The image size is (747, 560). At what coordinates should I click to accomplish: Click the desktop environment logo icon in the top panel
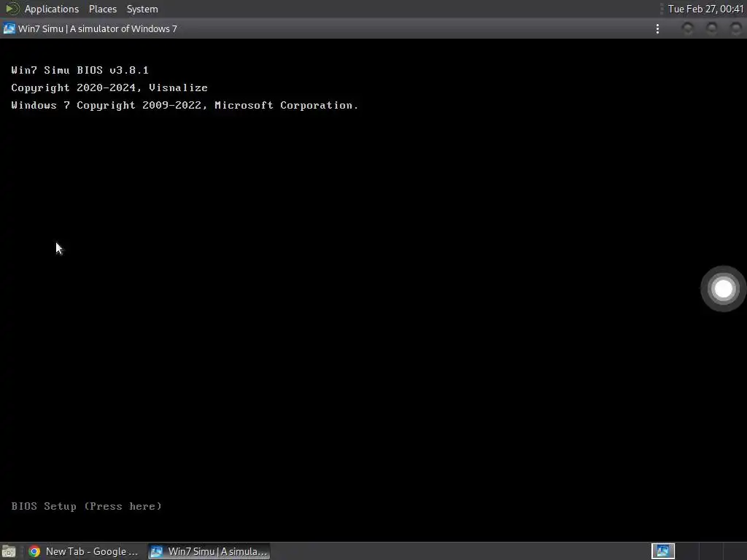click(x=12, y=9)
